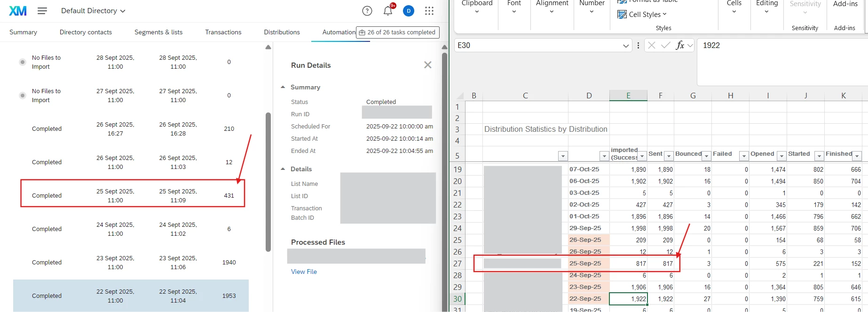Open the Cell Styles dropdown
The width and height of the screenshot is (868, 312).
coord(664,15)
